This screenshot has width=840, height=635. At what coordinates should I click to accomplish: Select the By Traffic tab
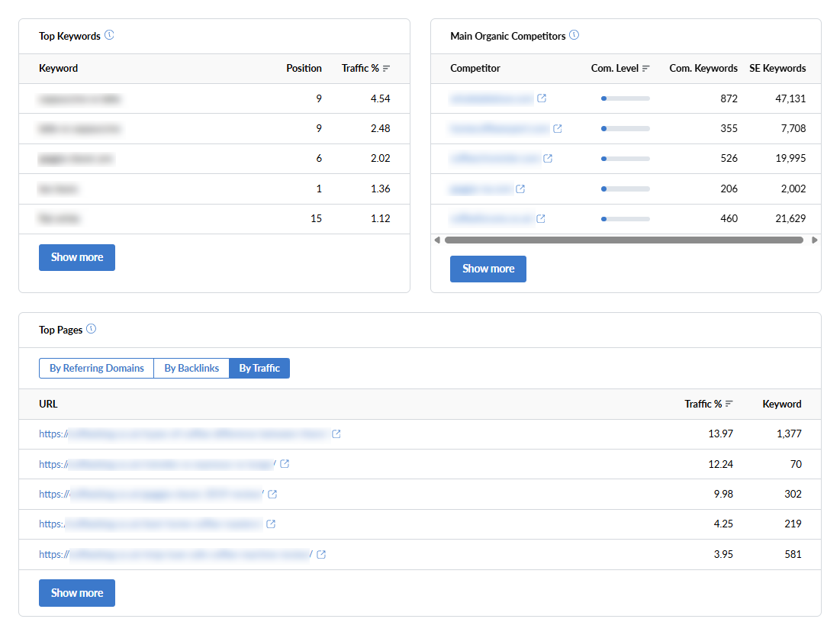click(259, 368)
